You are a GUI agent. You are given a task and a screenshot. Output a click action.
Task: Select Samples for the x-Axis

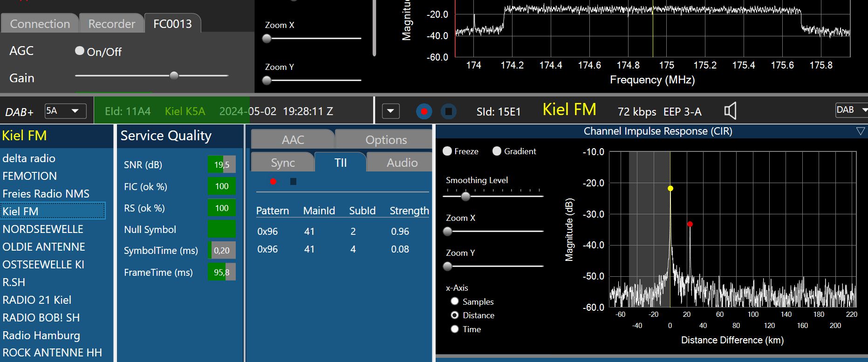coord(455,301)
